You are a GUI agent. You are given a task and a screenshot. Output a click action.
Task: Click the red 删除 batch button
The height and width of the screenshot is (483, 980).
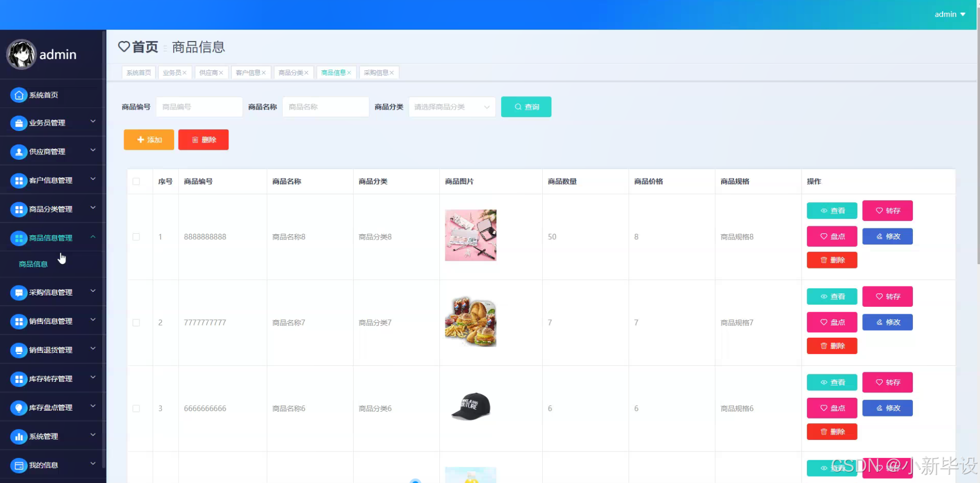coord(203,140)
